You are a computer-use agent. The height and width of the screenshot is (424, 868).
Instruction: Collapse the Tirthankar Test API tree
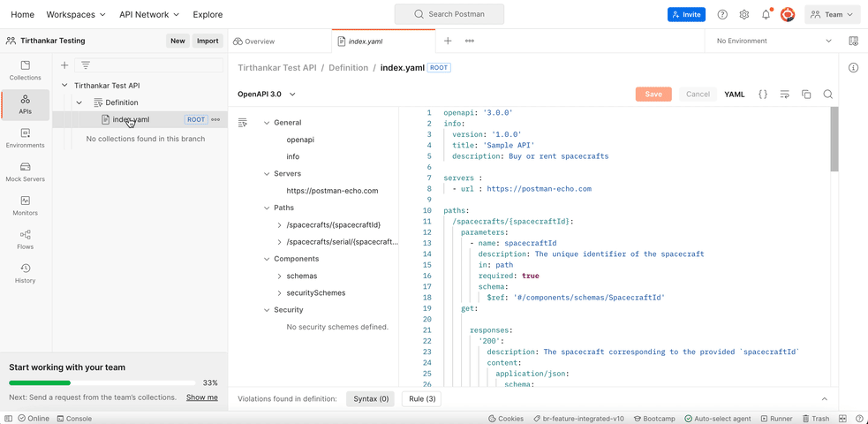click(64, 86)
